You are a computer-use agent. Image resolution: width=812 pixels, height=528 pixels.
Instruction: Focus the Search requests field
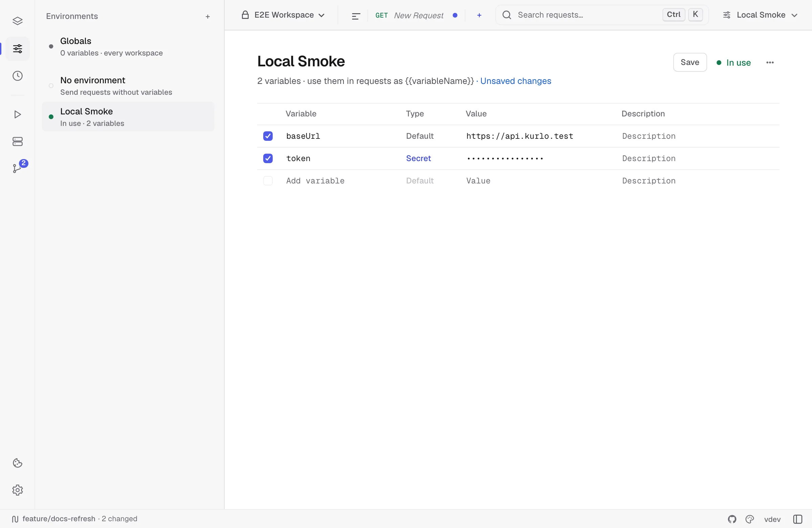602,15
